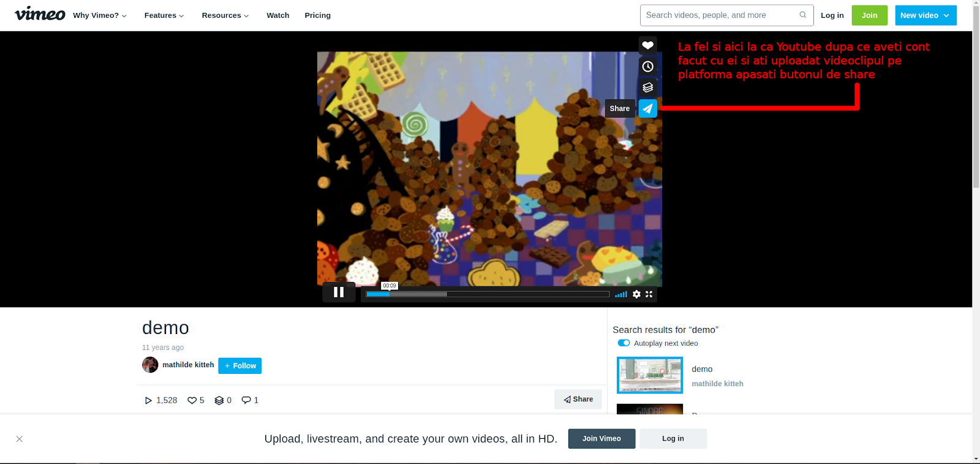Open player settings gear icon
This screenshot has width=980, height=464.
[636, 294]
